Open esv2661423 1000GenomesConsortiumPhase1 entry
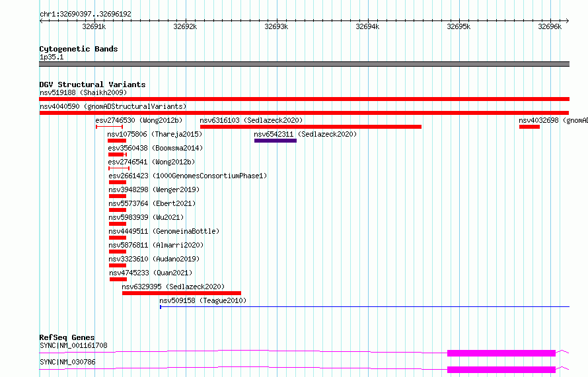 [x=188, y=176]
